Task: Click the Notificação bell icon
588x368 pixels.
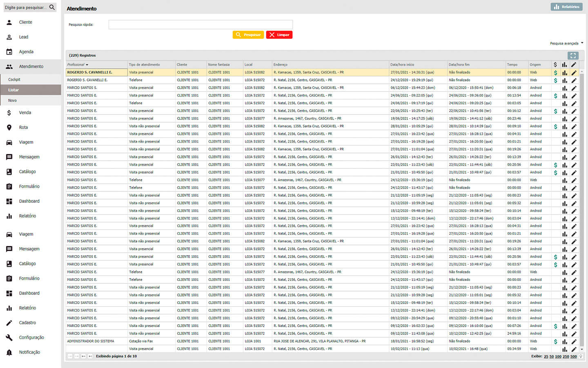Action: click(x=9, y=352)
